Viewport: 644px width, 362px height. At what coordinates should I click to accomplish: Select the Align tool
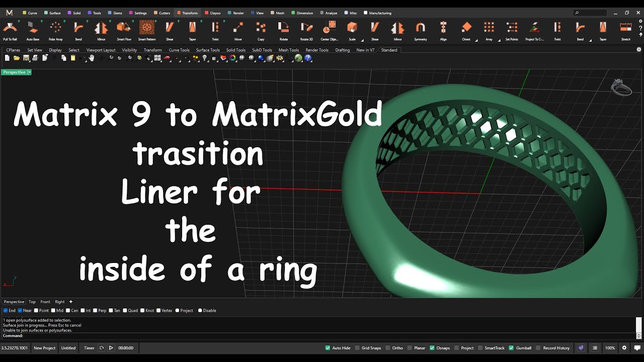[x=443, y=31]
